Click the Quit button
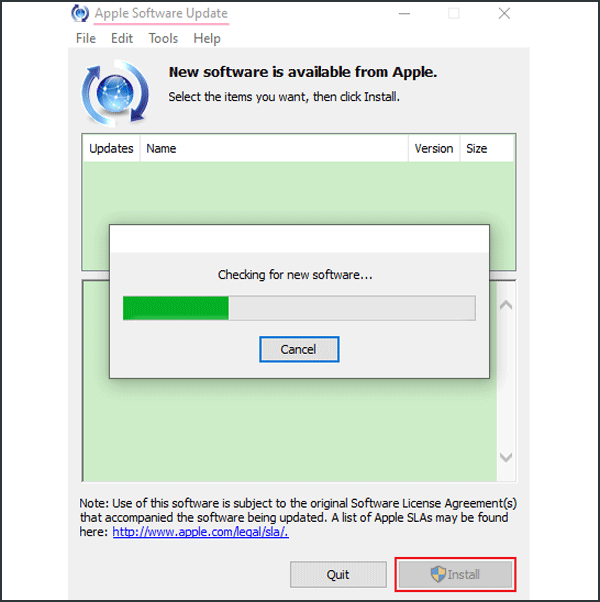 pos(338,574)
